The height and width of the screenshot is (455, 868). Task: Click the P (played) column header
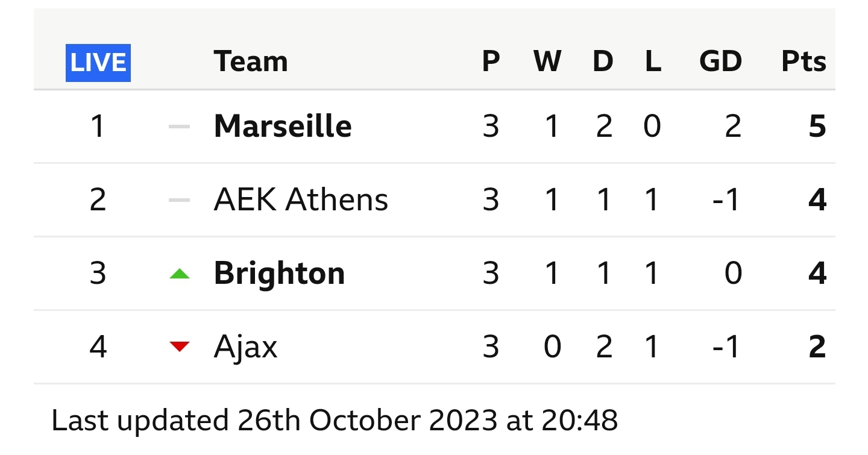coord(491,61)
